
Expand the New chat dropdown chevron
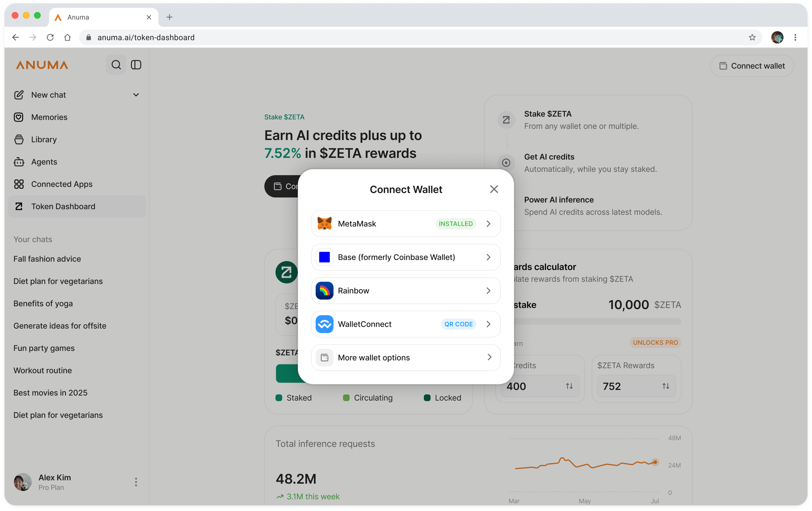coord(136,95)
